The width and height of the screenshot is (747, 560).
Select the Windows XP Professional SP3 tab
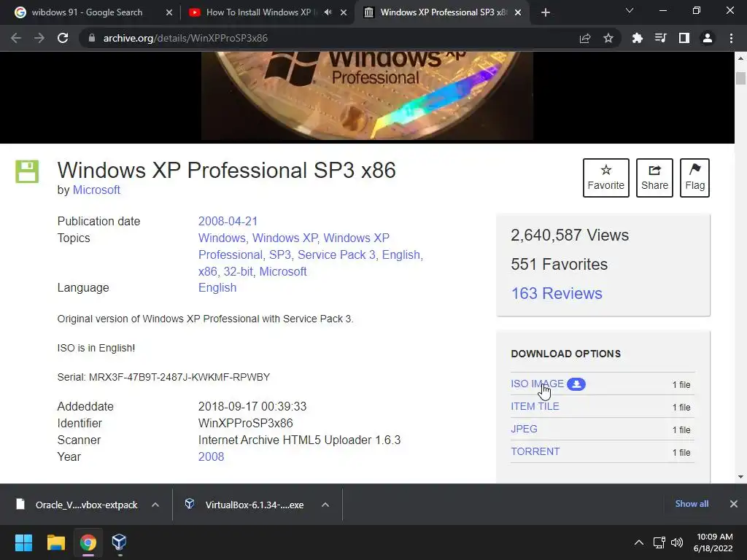[443, 12]
